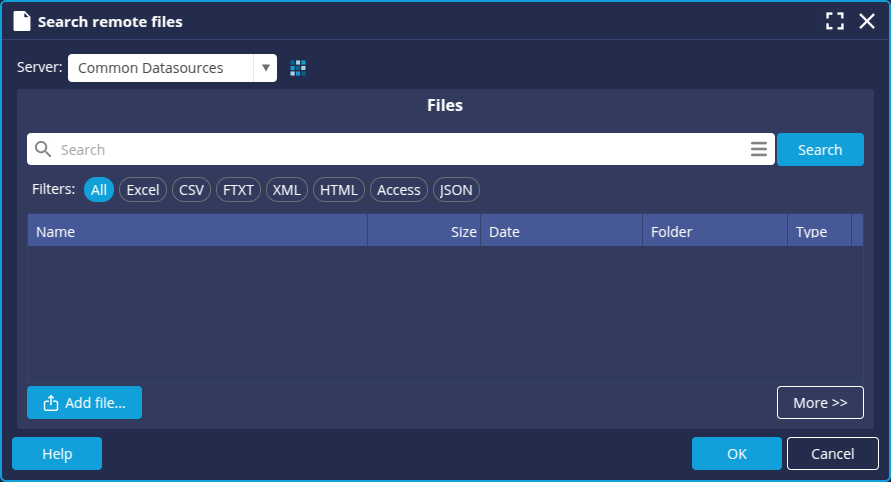Viewport: 891px width, 482px height.
Task: Sort files by Name column header
Action: click(x=197, y=232)
